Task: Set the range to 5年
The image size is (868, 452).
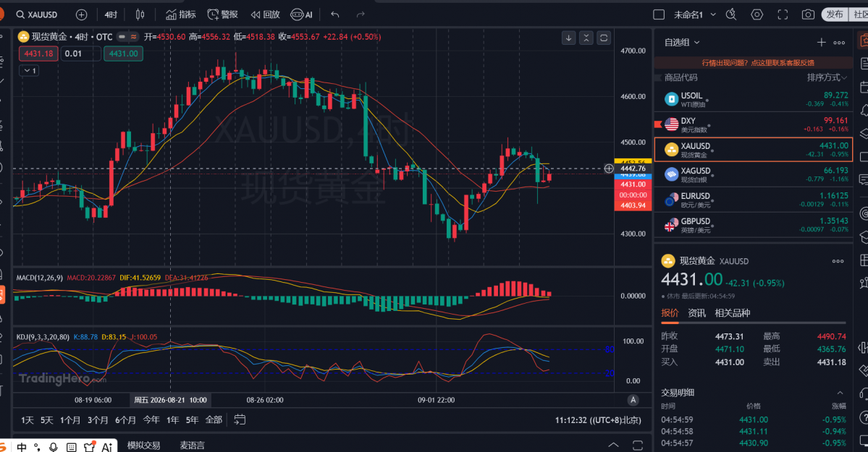Action: [192, 420]
